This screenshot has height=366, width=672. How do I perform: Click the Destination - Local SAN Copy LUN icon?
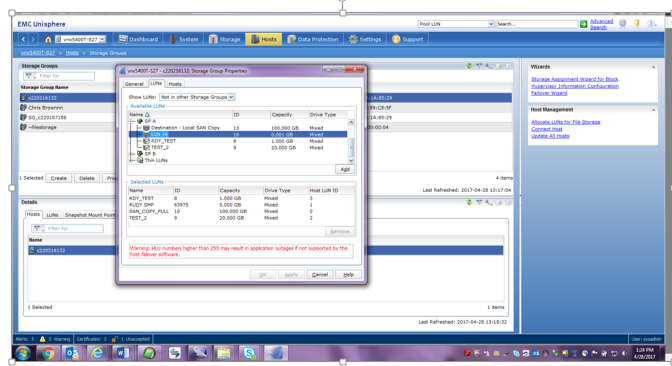147,128
